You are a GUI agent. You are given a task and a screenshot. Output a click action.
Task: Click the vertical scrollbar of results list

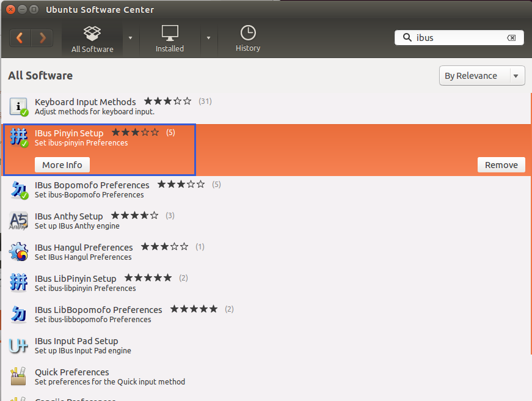pyautogui.click(x=530, y=224)
